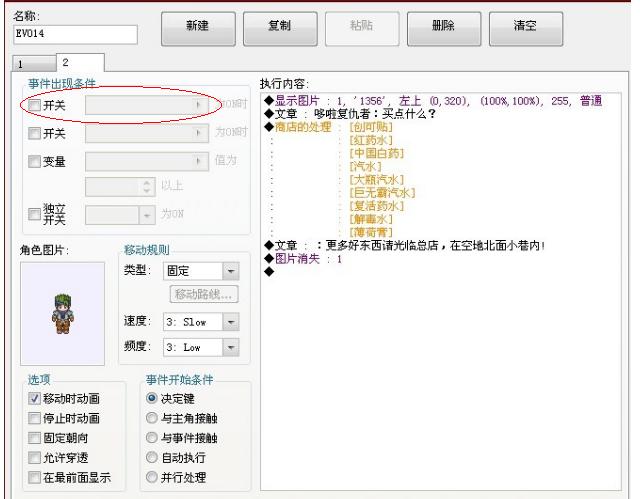Viewport: 640px width, 499px height.
Task: Select event page tab 2
Action: pyautogui.click(x=80, y=62)
